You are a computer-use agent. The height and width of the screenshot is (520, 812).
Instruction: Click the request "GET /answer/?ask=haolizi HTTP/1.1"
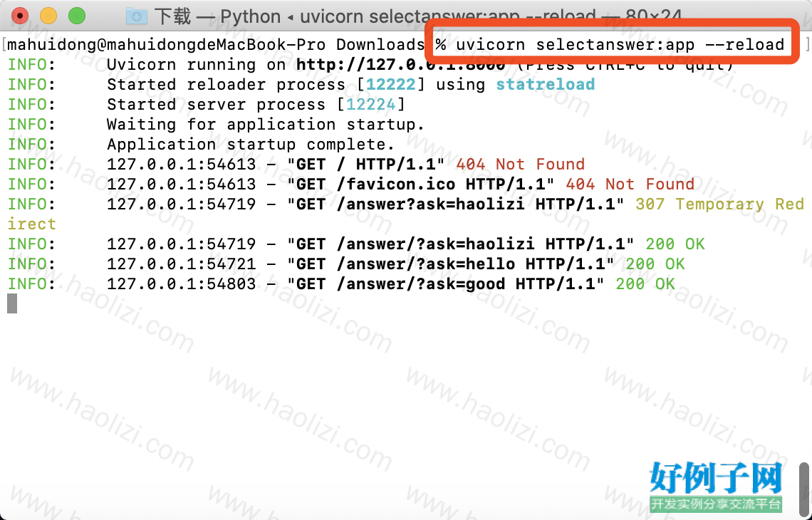point(460,244)
